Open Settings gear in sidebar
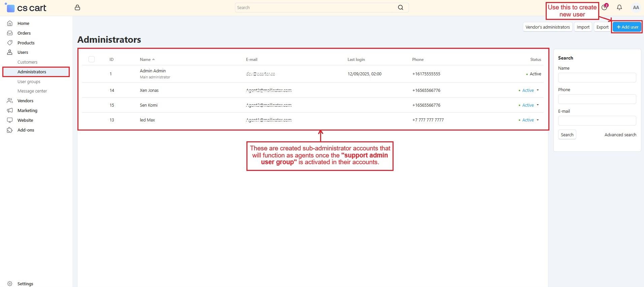644x287 pixels. (x=10, y=284)
